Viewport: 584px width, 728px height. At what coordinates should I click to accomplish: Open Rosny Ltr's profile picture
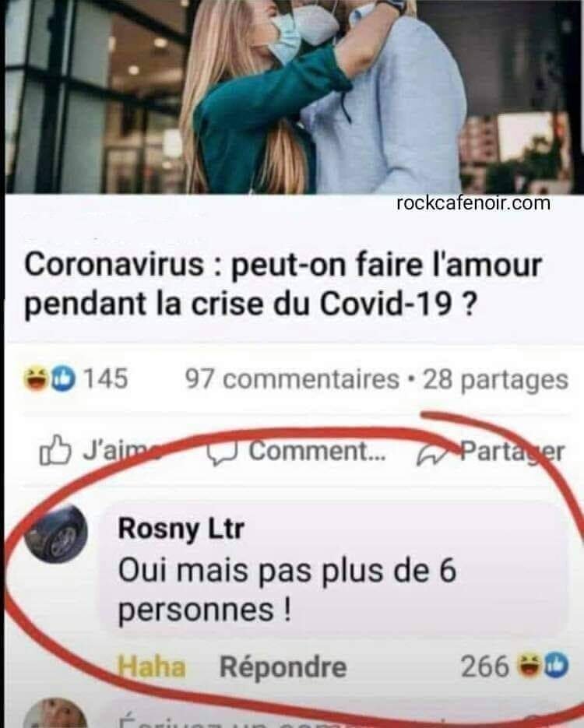click(56, 534)
